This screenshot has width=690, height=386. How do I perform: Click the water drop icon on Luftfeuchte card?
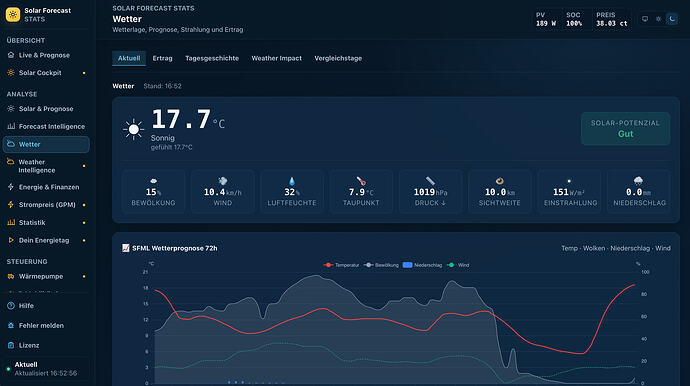click(292, 181)
